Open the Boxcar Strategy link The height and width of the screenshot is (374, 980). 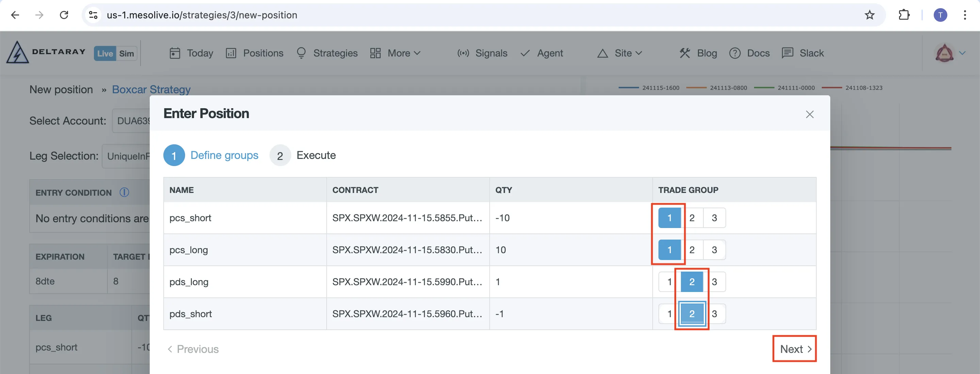click(151, 90)
